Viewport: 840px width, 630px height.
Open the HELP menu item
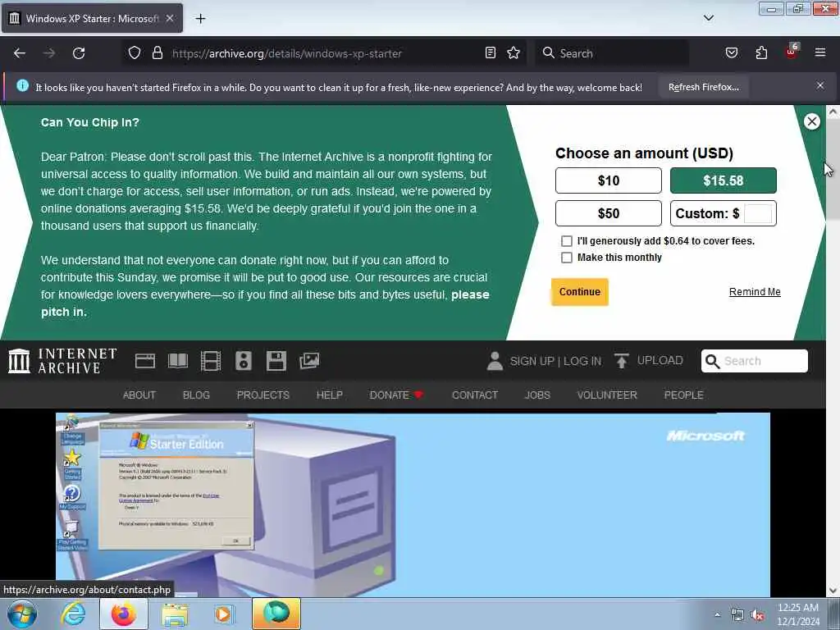click(x=330, y=395)
